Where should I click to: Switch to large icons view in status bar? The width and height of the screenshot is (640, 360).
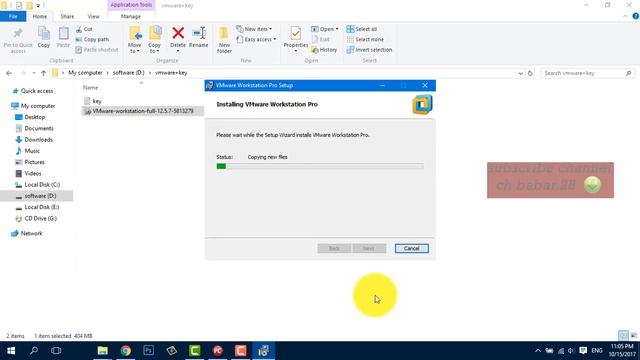[633, 336]
